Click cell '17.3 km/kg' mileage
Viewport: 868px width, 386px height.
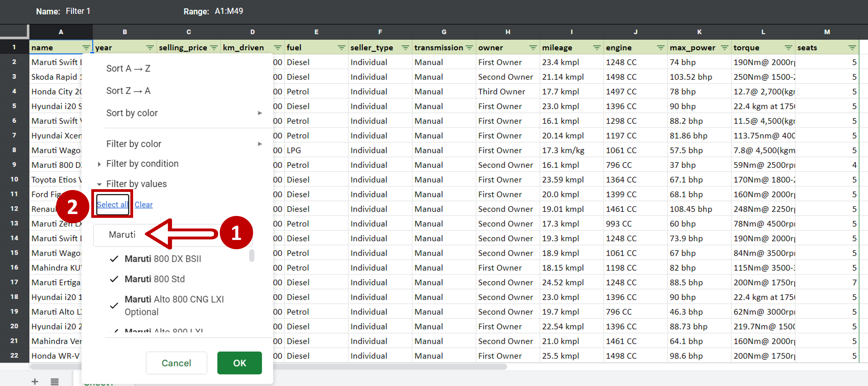571,150
